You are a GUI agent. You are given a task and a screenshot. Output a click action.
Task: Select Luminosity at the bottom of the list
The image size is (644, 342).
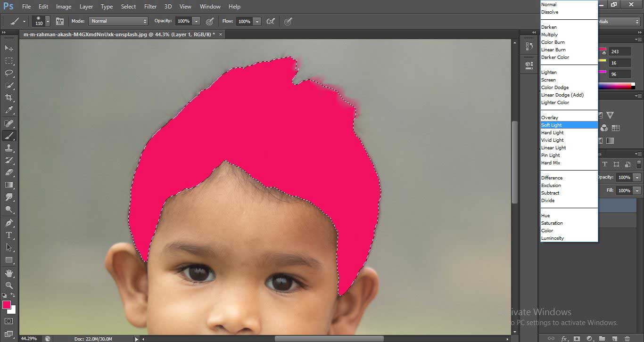pyautogui.click(x=553, y=238)
